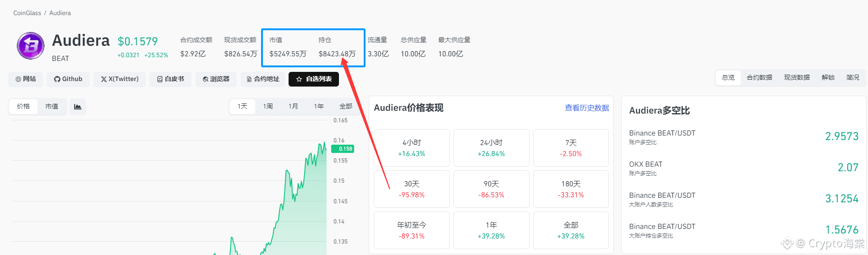Screen dimensions: 868x255
Task: Open 查看历史数据 history link
Action: click(587, 108)
